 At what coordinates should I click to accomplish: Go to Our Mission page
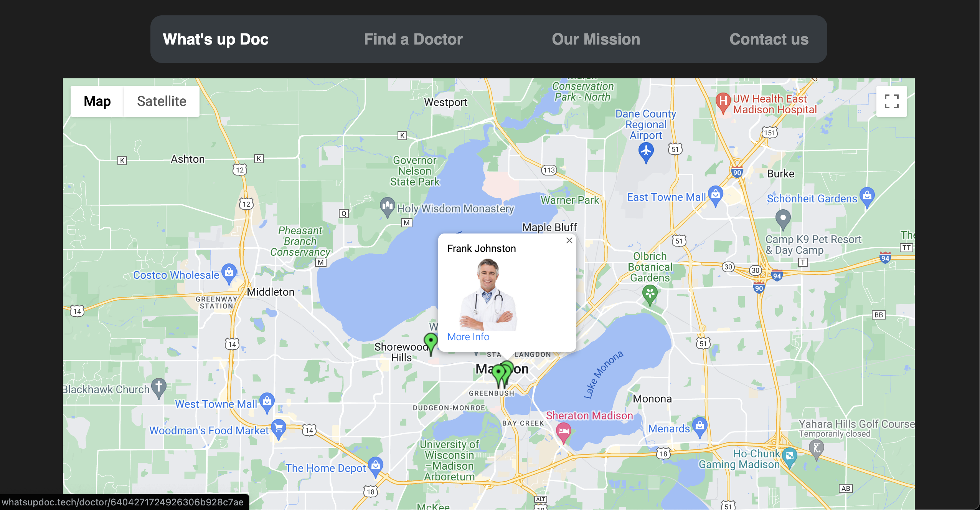click(x=596, y=39)
